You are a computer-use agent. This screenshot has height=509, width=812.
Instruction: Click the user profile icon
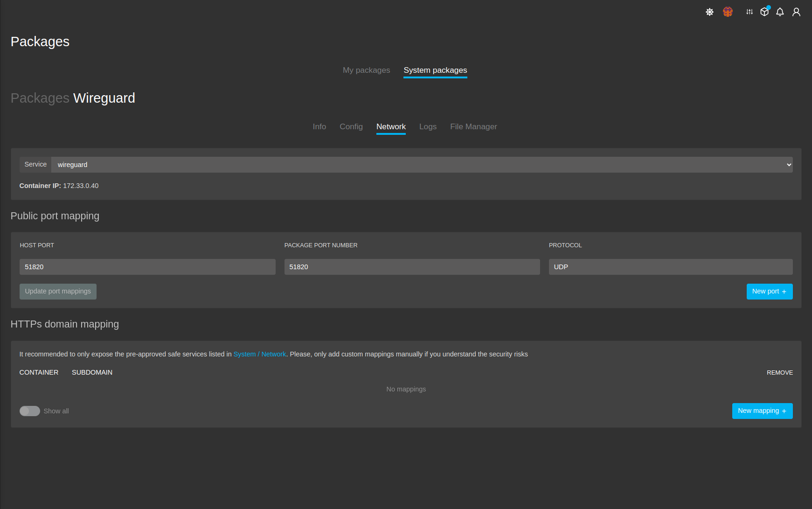(x=796, y=12)
